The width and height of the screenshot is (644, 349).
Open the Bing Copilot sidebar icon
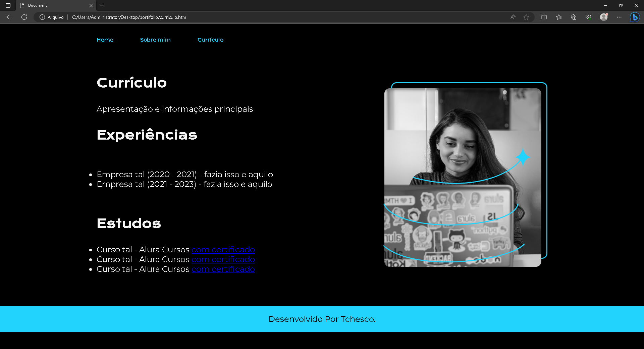[635, 17]
